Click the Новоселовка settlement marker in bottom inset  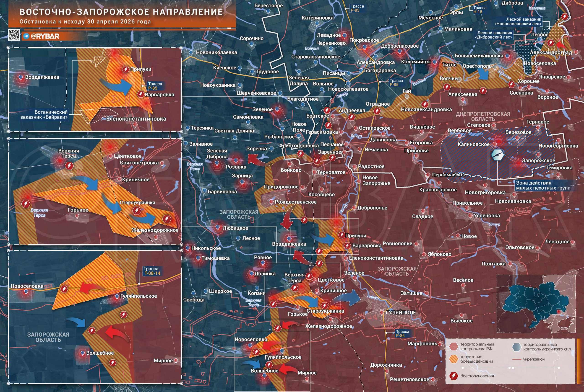[26, 291]
